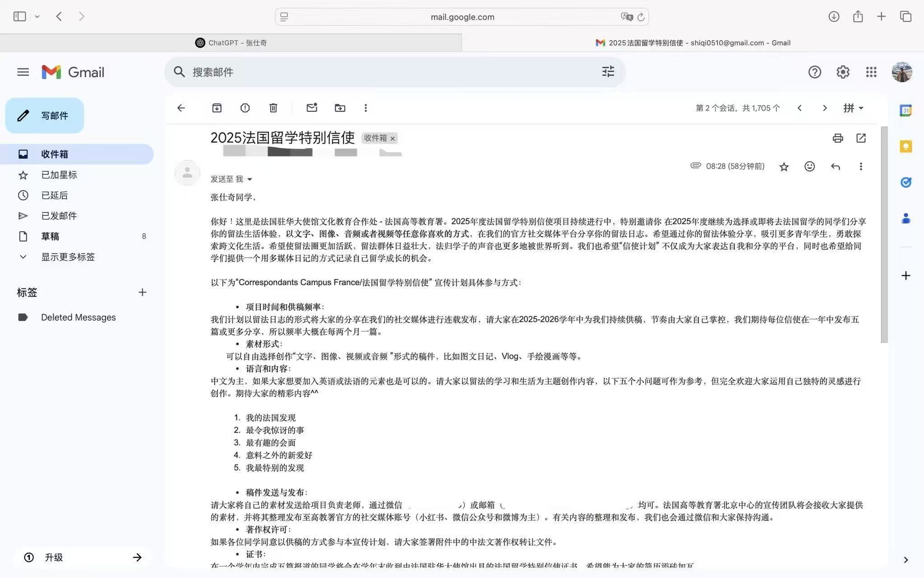Show Safari downloads
The width and height of the screenshot is (924, 578).
833,17
